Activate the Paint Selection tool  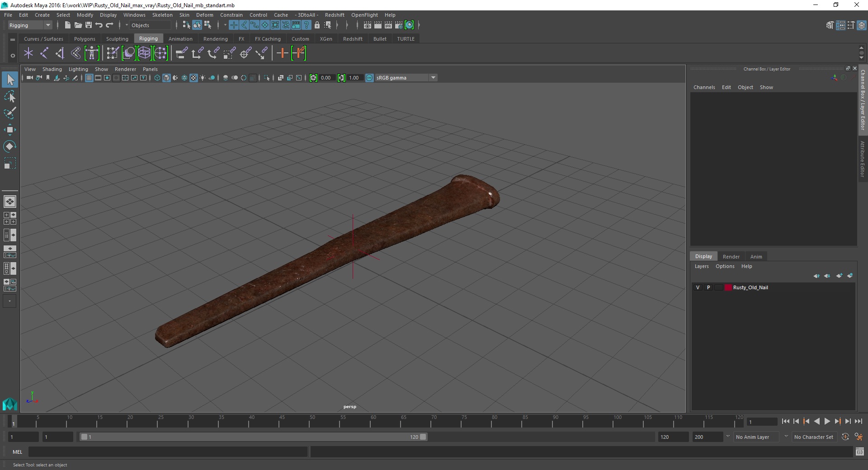pos(10,113)
